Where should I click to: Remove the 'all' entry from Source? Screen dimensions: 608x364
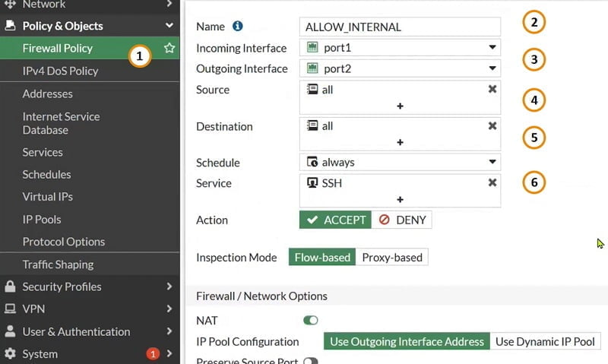492,89
